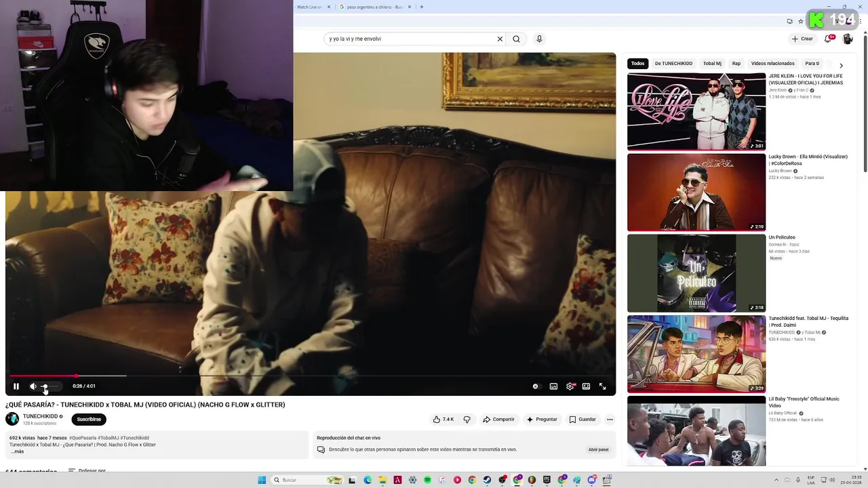This screenshot has width=868, height=488.
Task: Select the Todos filter chip
Action: [637, 64]
